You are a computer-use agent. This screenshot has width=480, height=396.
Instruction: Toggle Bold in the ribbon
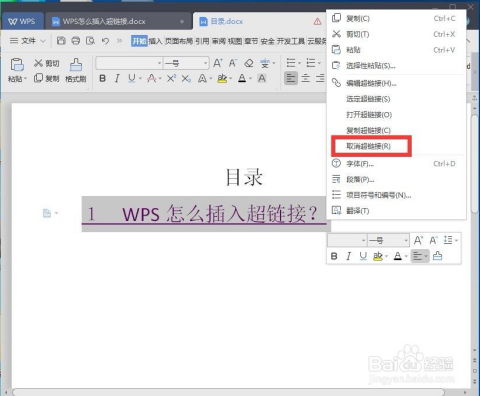coord(103,78)
